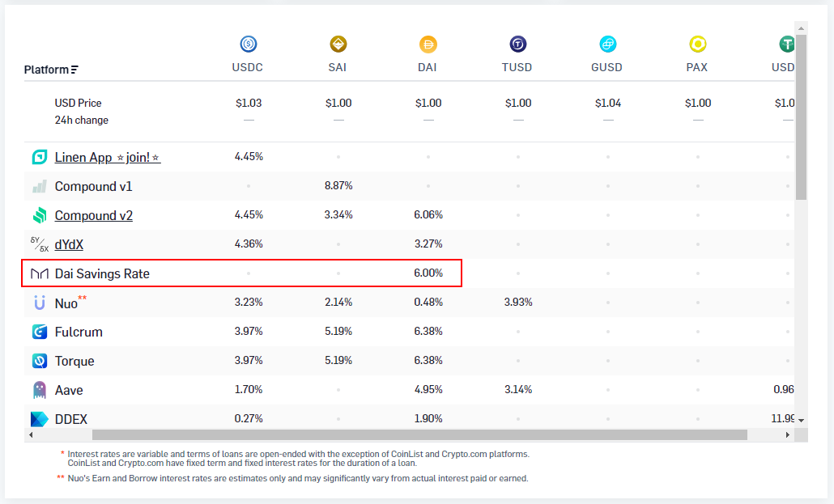Click Torque DAI rate 6.38%
The width and height of the screenshot is (834, 504).
click(428, 360)
